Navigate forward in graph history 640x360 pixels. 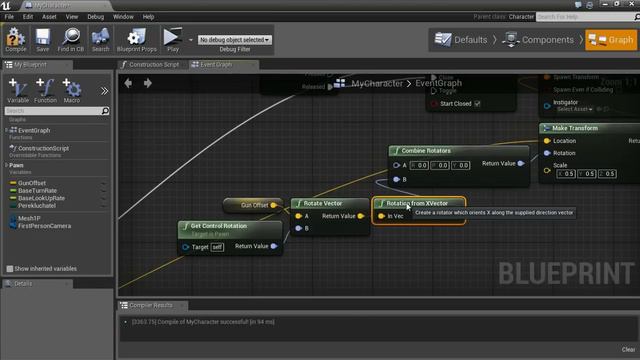coord(148,83)
